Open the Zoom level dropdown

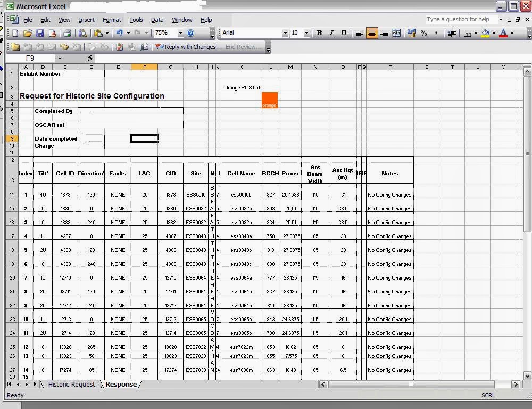[179, 32]
